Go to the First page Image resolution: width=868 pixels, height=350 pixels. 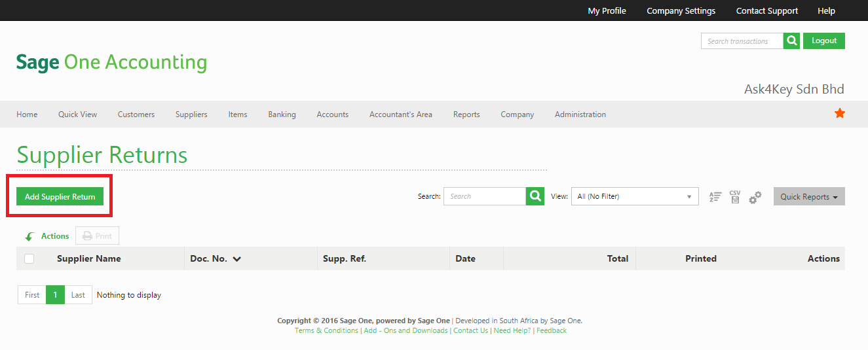32,295
